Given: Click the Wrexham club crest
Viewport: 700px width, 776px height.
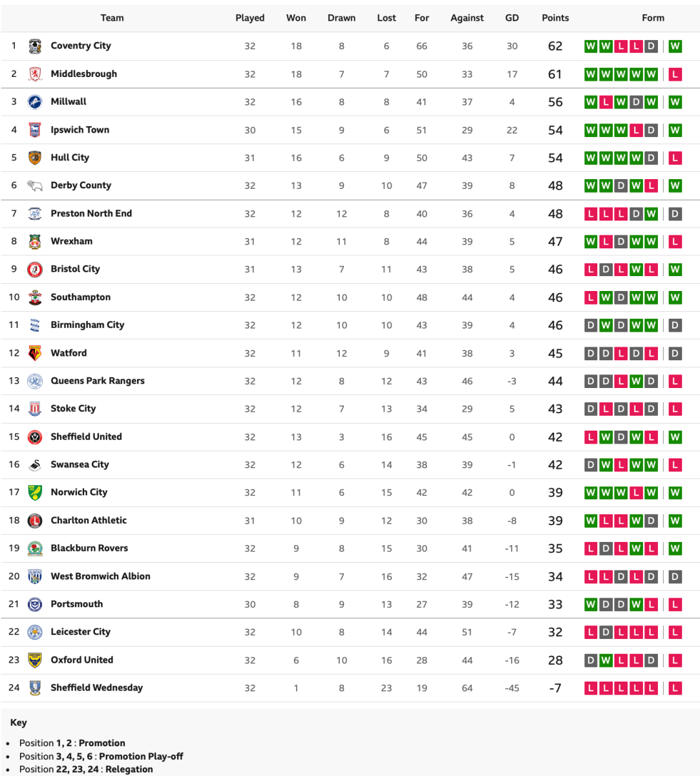Looking at the screenshot, I should [x=35, y=241].
